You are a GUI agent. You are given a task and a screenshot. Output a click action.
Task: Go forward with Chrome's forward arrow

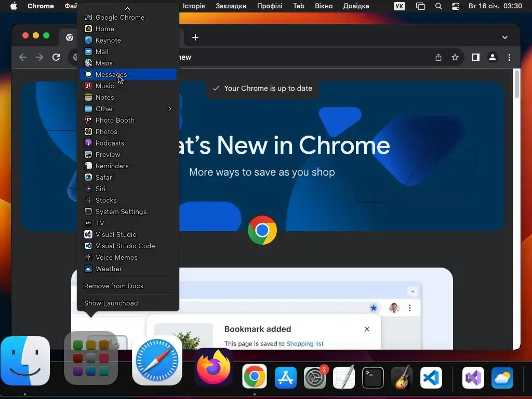pos(39,57)
